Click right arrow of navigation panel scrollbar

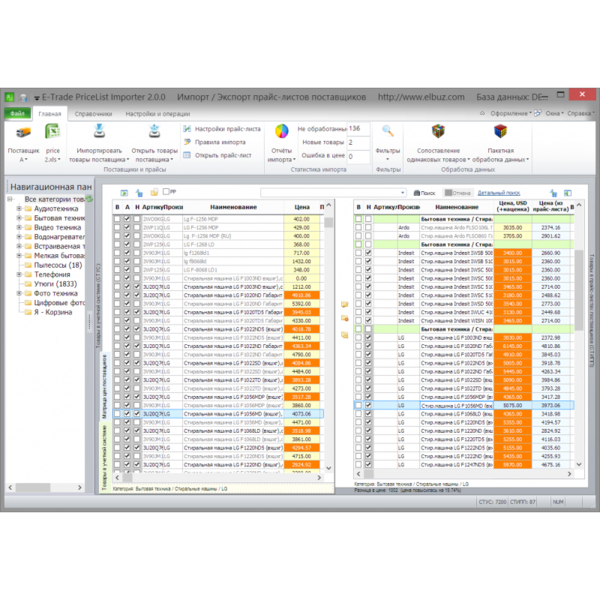click(x=79, y=488)
